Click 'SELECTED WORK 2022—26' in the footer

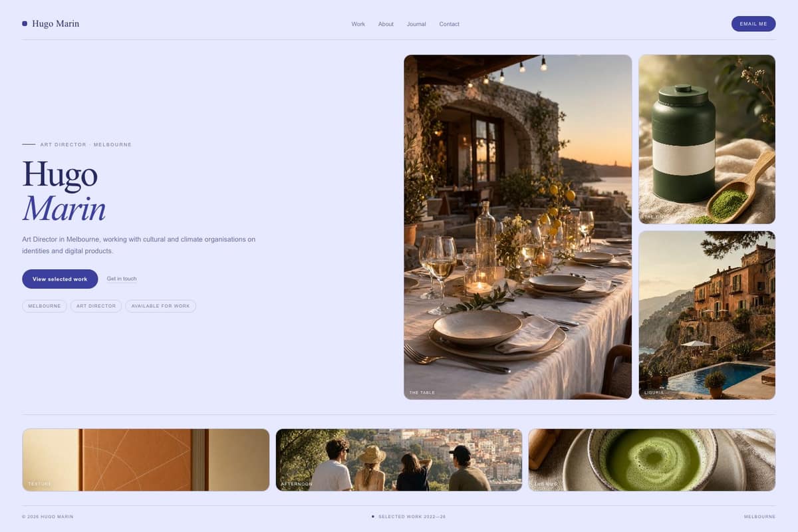click(x=412, y=517)
